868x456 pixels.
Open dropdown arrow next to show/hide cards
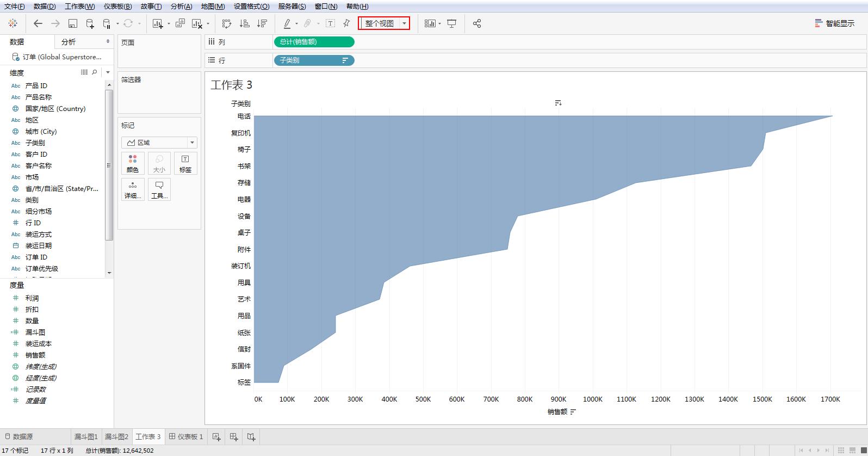[x=439, y=23]
